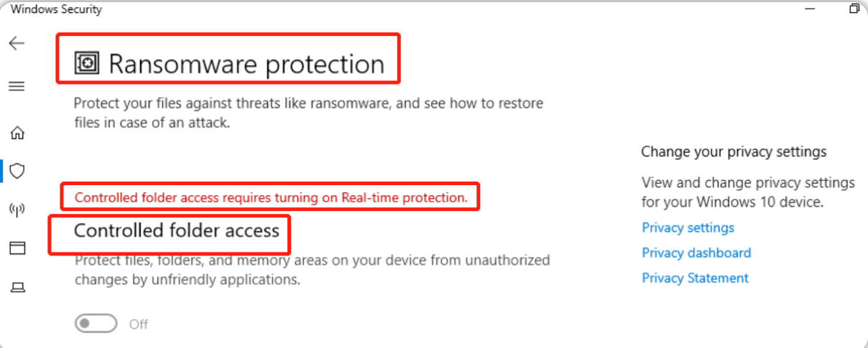This screenshot has width=868, height=348.
Task: Toggle Controlled folder access switch on
Action: pyautogui.click(x=96, y=324)
